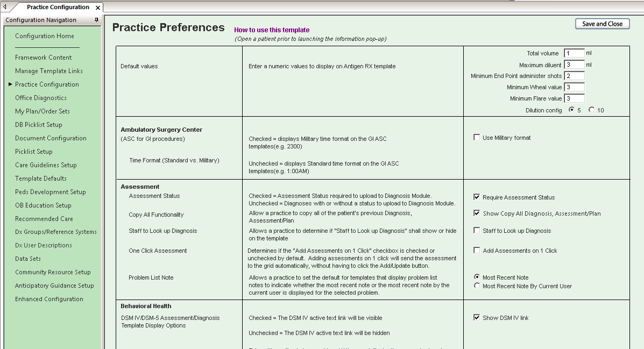
Task: Click the One Click Assessment label
Action: pos(158,251)
